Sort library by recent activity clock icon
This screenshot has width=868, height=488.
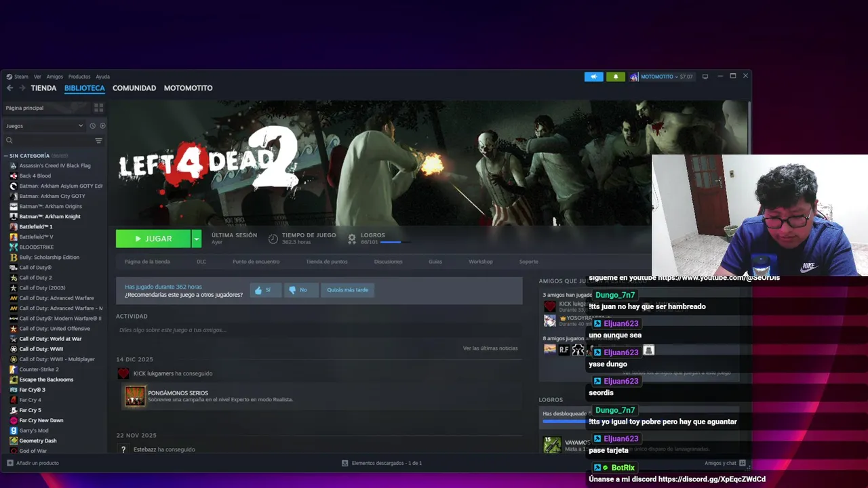pyautogui.click(x=92, y=125)
